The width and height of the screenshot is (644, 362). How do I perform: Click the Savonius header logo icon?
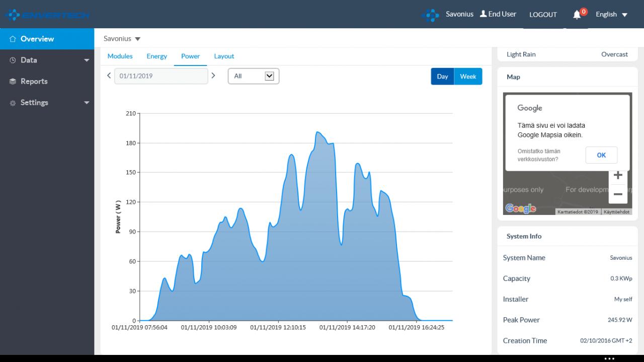(430, 15)
